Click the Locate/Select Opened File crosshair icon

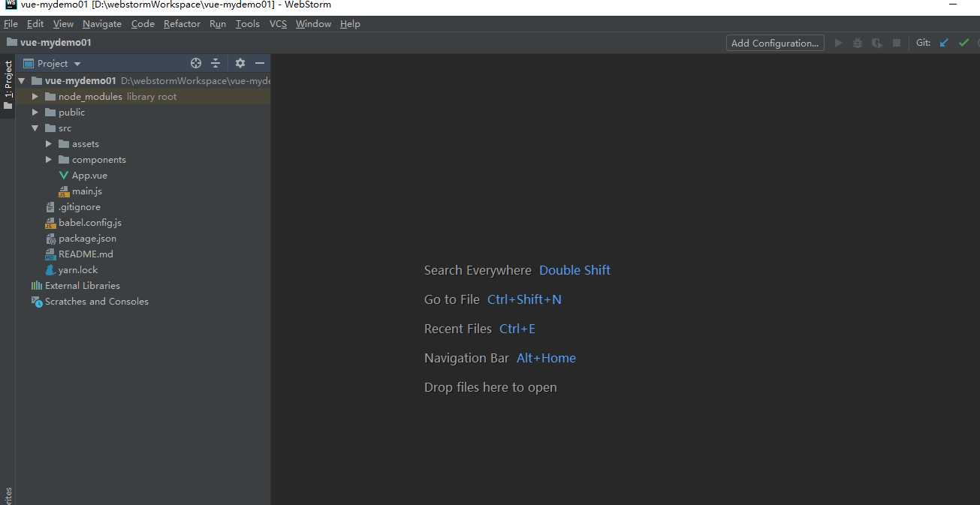[196, 64]
